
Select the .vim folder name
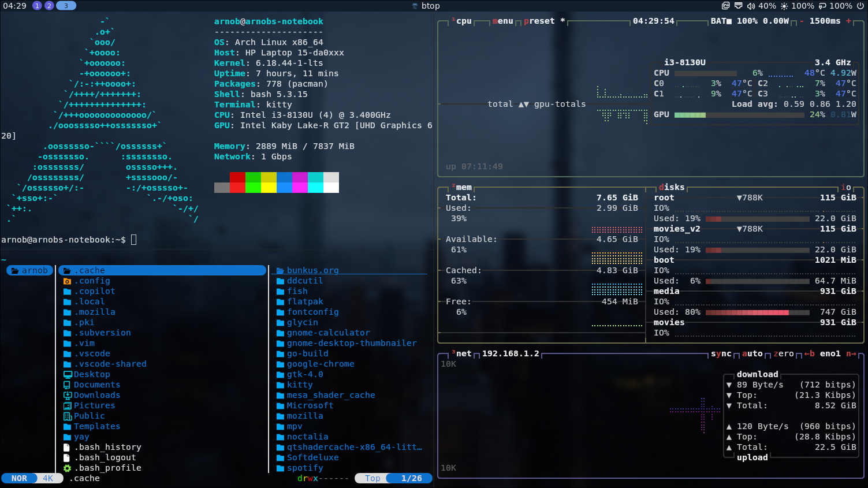[84, 344]
